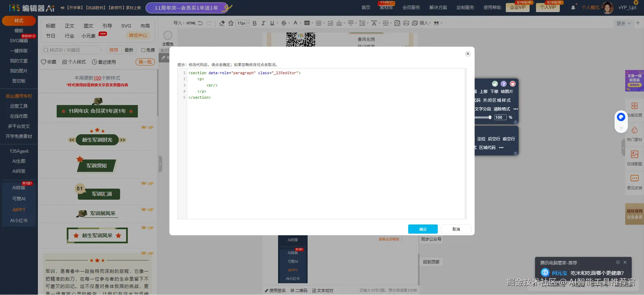Click the 样式中心 style center button

point(138,35)
